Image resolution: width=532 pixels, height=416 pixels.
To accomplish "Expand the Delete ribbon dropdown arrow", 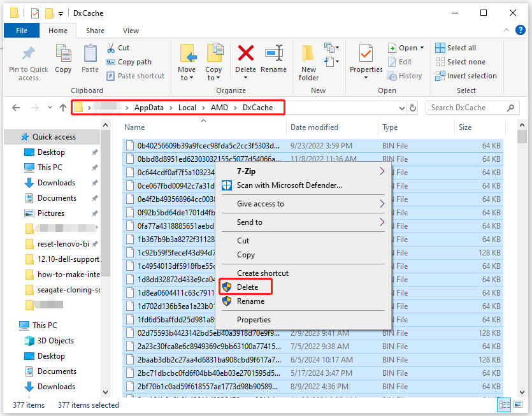I will (246, 78).
